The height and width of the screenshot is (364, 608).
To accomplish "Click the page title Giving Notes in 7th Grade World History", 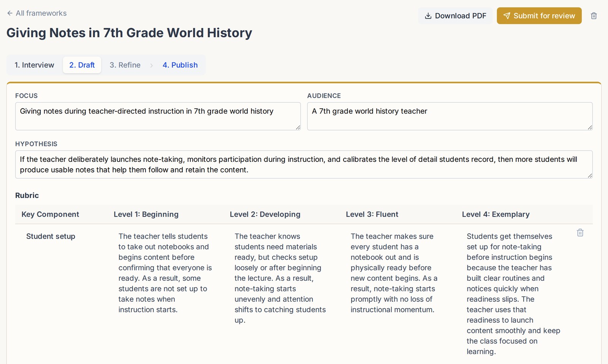I will (x=129, y=33).
